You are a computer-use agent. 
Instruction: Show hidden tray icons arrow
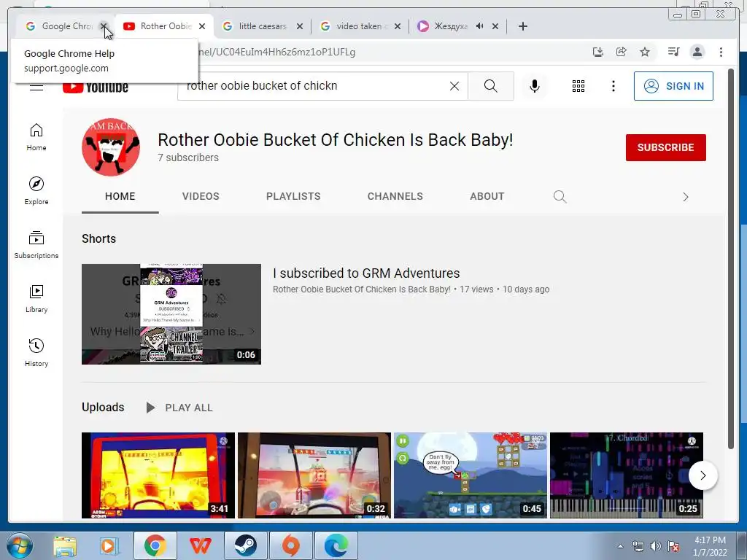coord(620,546)
